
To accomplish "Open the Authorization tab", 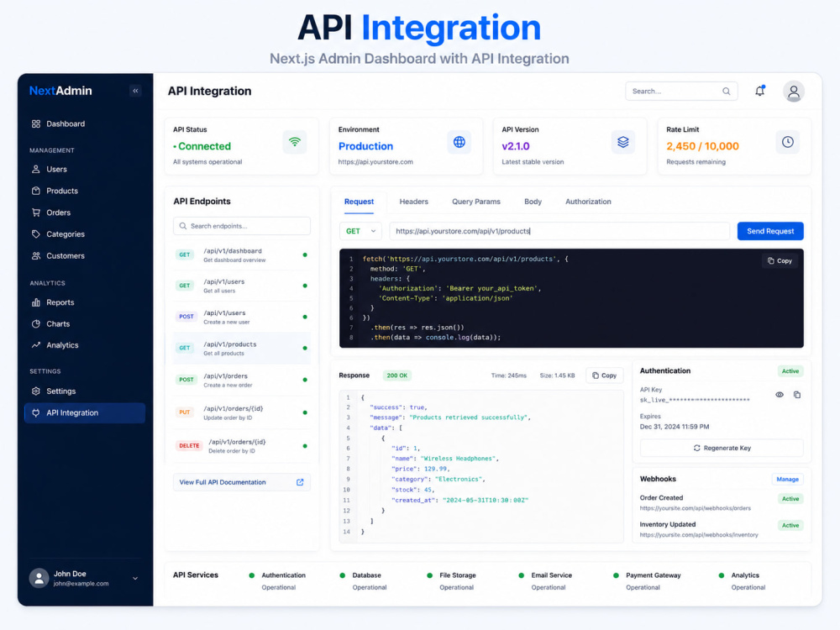I will [x=588, y=202].
